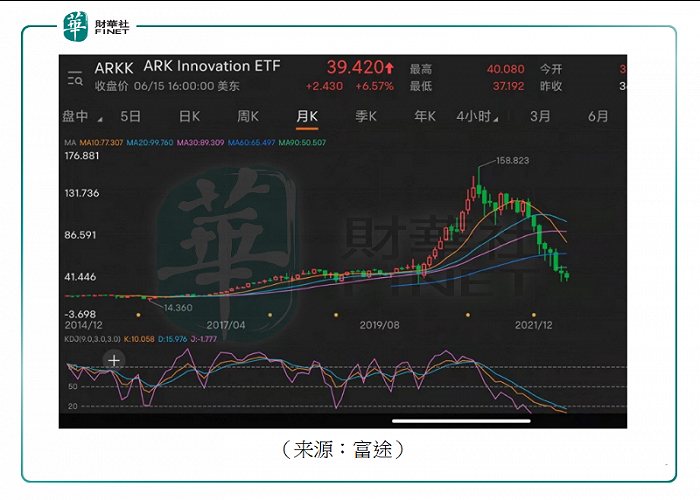
Task: Click the 最高 40.080 high value
Action: (x=505, y=69)
